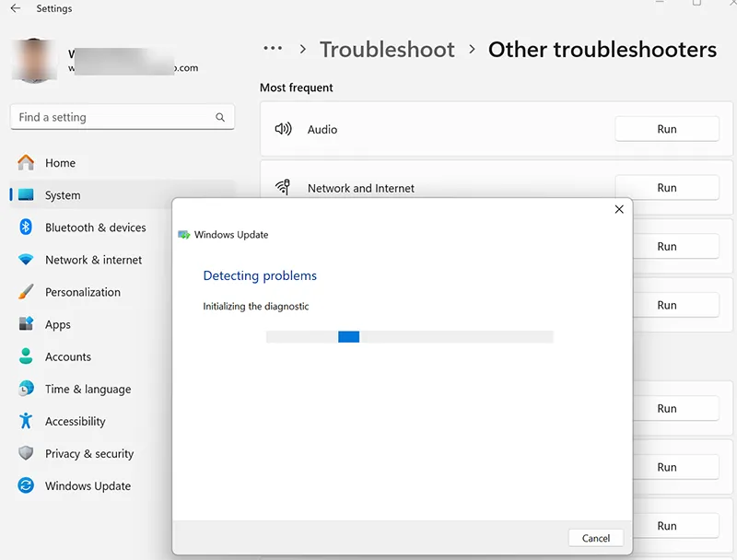Cancel the Windows Update diagnostic

[596, 538]
